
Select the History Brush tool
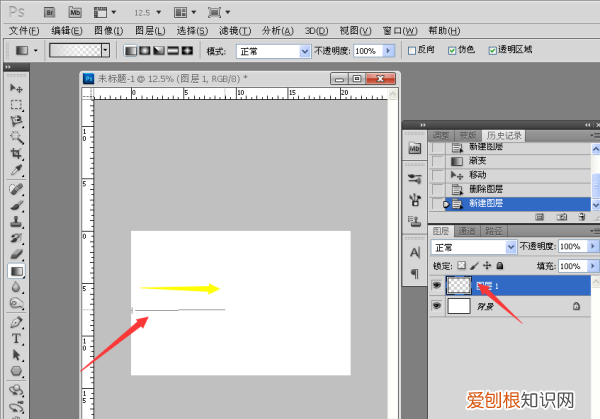tap(16, 238)
